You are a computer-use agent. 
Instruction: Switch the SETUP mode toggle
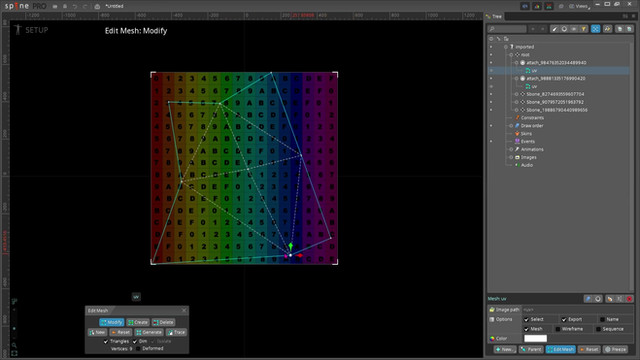pos(32,30)
